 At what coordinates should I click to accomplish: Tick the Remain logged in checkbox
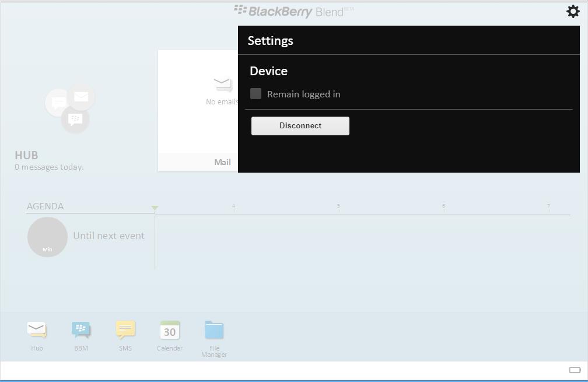(256, 94)
